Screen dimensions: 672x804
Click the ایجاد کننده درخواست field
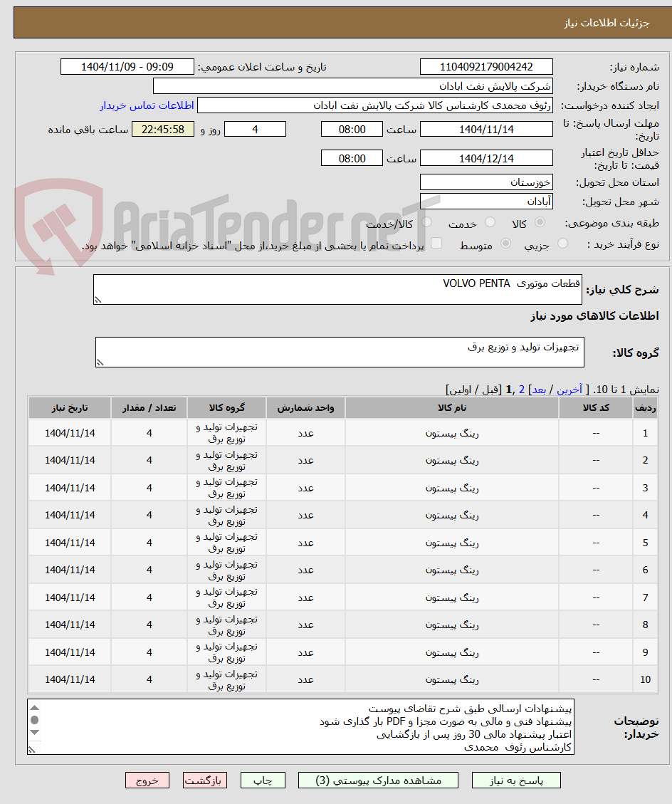tap(374, 105)
